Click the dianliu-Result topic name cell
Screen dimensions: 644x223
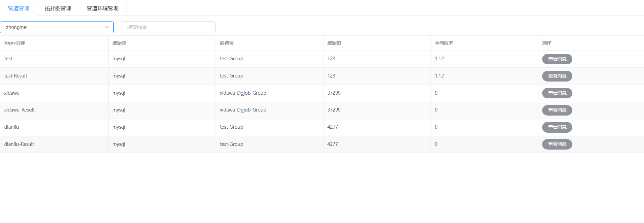point(19,144)
